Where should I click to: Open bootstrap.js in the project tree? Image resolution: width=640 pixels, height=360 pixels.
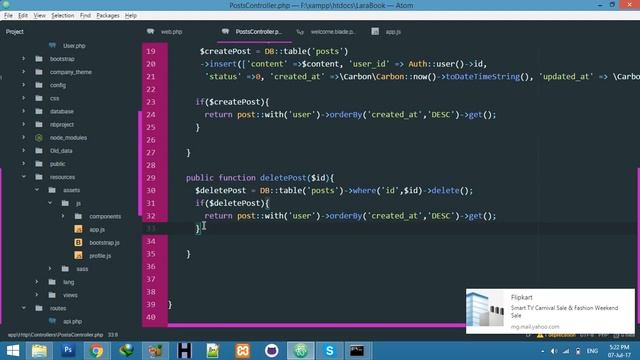pyautogui.click(x=104, y=242)
